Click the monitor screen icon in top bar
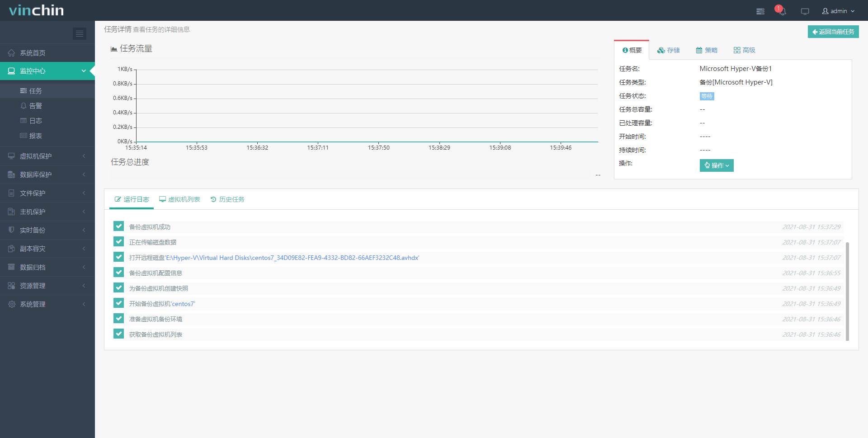 [x=805, y=11]
